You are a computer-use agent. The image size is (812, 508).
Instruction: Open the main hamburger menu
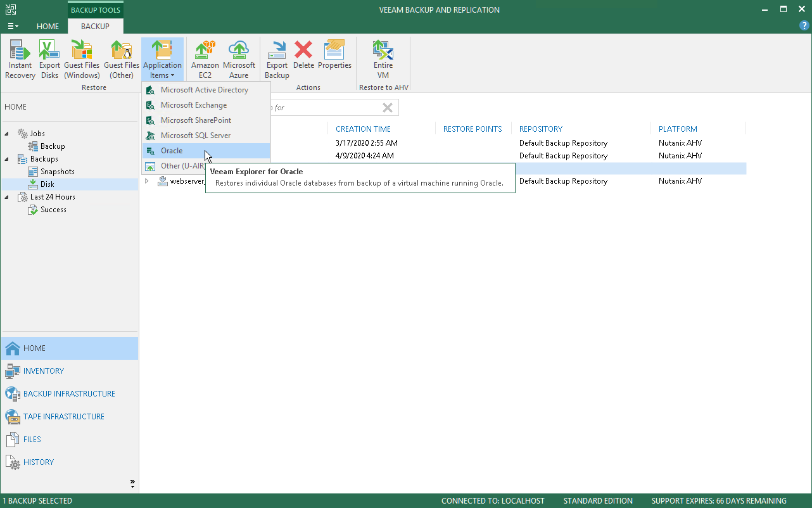13,27
